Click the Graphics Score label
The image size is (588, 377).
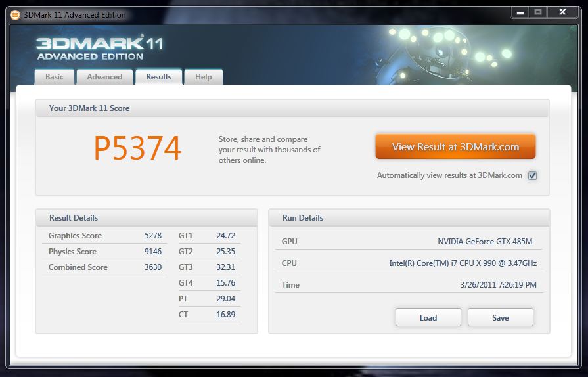tap(75, 236)
